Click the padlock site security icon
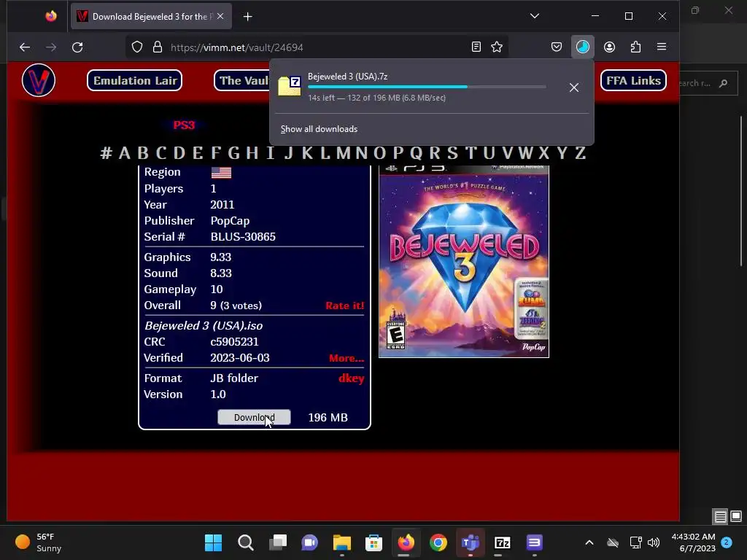Viewport: 747px width, 560px height. pyautogui.click(x=158, y=47)
